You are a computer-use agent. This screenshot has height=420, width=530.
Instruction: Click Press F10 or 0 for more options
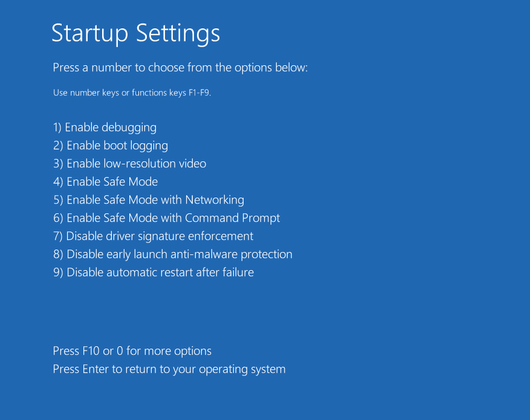(x=132, y=351)
